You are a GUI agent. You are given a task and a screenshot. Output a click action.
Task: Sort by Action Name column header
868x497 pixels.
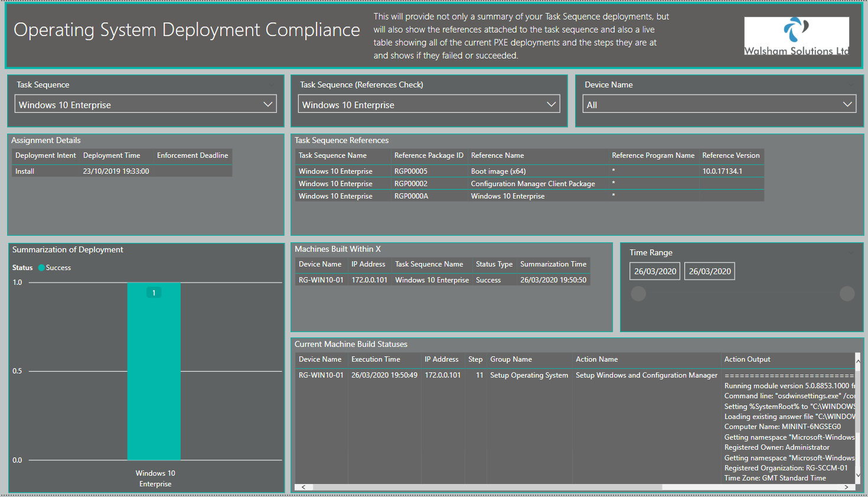pyautogui.click(x=597, y=359)
